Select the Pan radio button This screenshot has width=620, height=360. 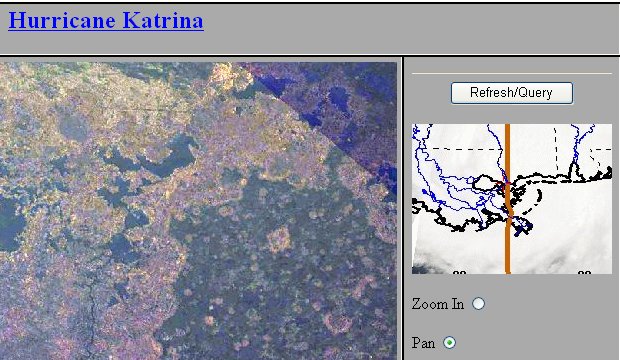click(x=449, y=342)
